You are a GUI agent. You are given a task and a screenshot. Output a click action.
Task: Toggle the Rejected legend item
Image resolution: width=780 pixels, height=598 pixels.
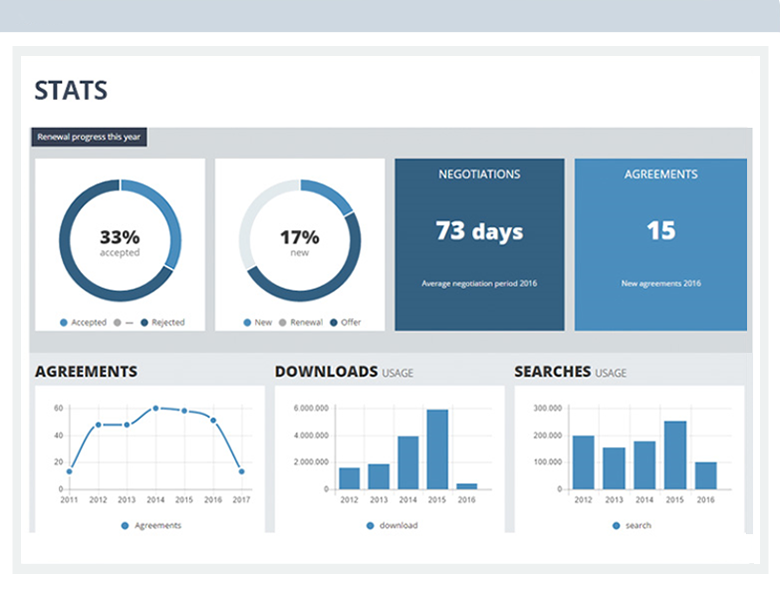pyautogui.click(x=163, y=322)
